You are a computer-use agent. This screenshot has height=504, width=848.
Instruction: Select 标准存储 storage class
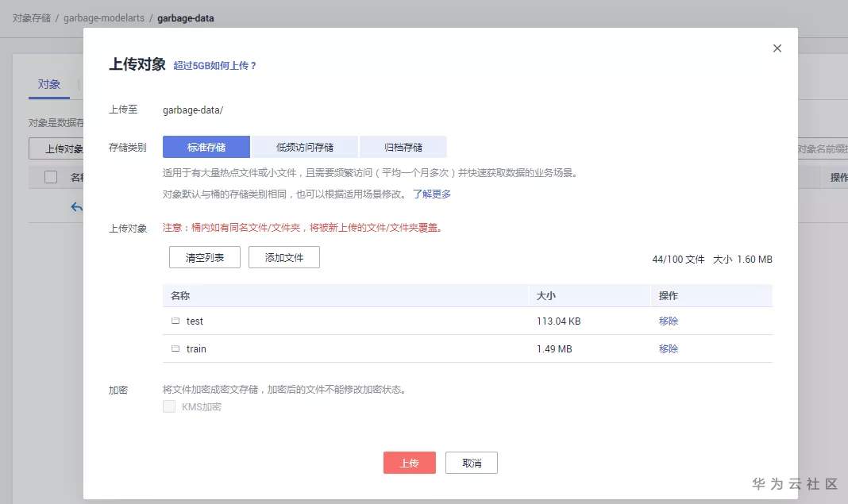pyautogui.click(x=206, y=147)
